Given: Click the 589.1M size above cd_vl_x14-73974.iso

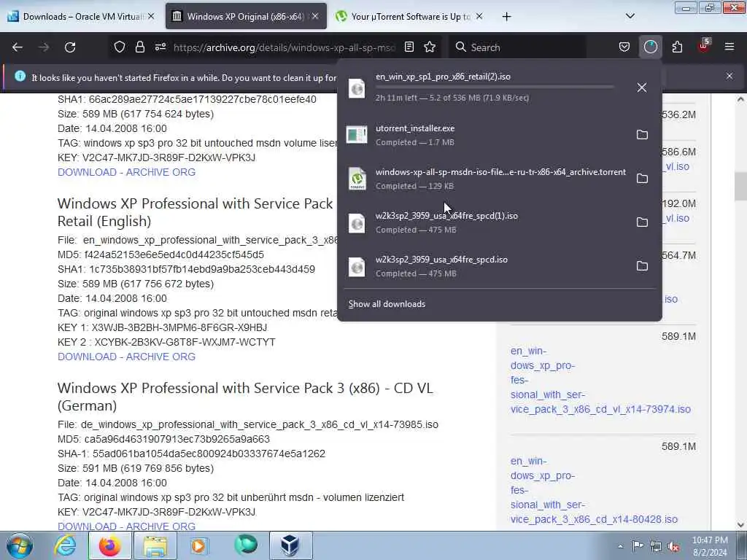Looking at the screenshot, I should (678, 337).
